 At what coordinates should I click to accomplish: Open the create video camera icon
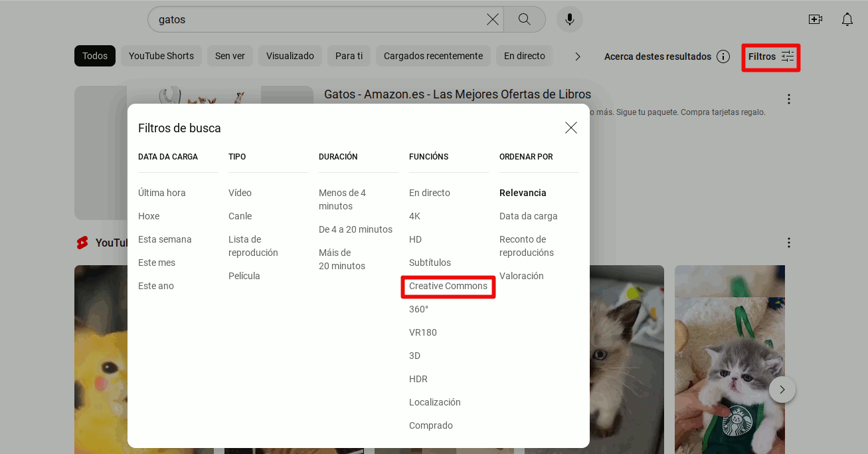coord(815,19)
